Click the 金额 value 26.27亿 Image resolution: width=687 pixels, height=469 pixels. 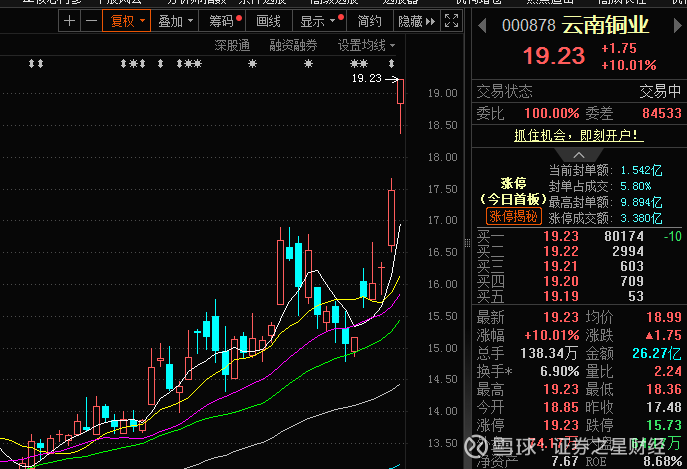[x=657, y=353]
